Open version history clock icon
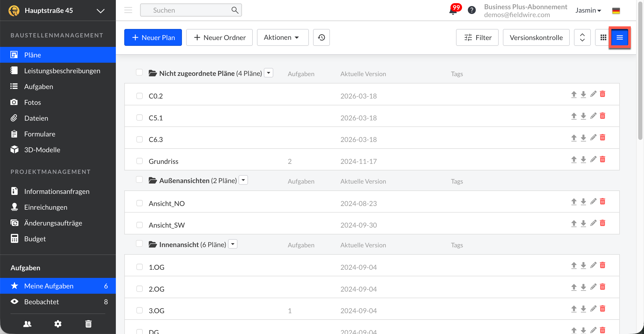This screenshot has width=644, height=334. (321, 37)
